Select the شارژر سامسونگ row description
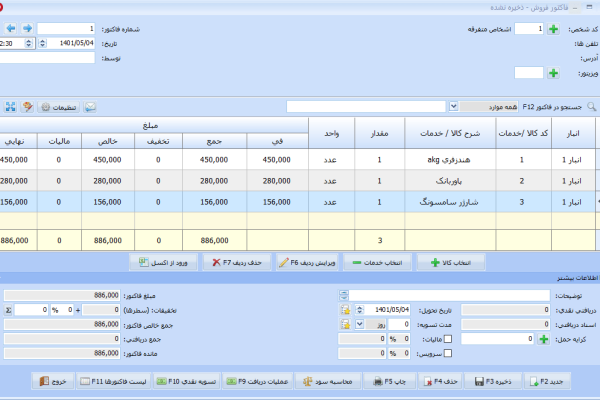This screenshot has width=600, height=400. click(x=449, y=202)
